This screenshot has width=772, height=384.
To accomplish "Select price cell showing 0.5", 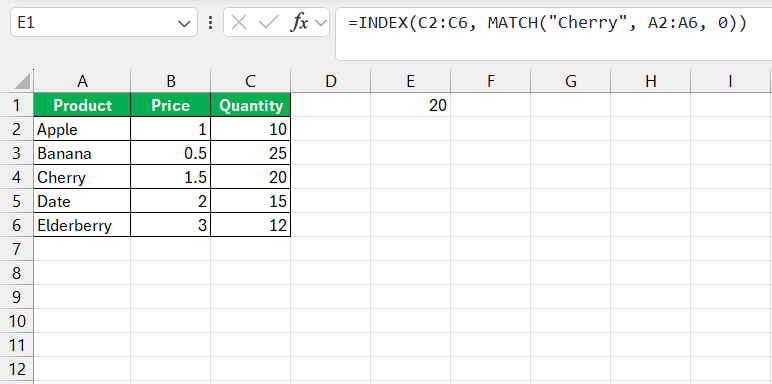I will point(170,153).
